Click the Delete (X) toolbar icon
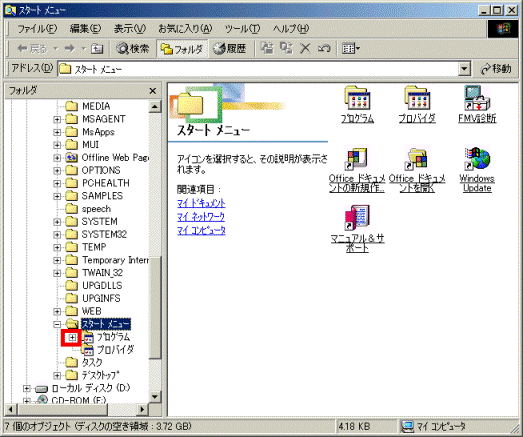The height and width of the screenshot is (437, 523). [x=305, y=49]
